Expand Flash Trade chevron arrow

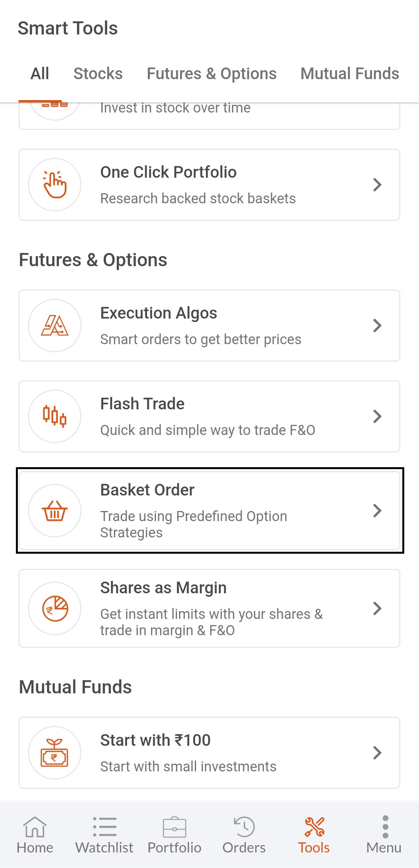377,416
